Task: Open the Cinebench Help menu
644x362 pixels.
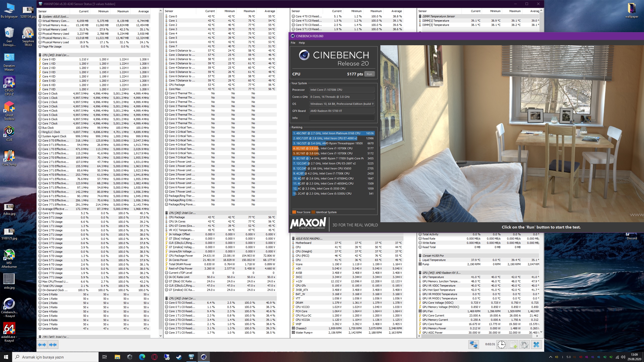Action: click(x=302, y=43)
